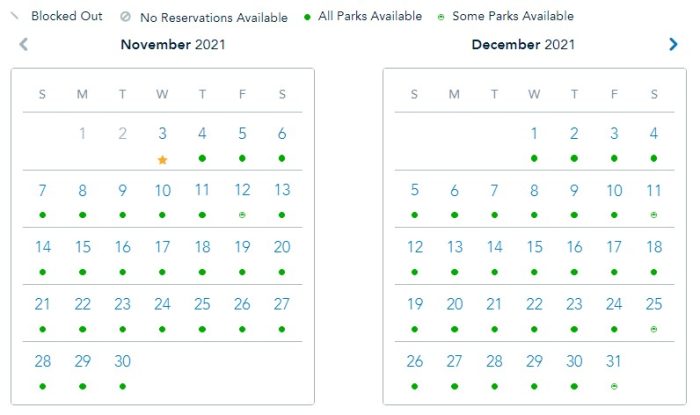Screen dimensions: 700x415
Task: Click the Some Parks Available legend icon
Action: pyautogui.click(x=442, y=17)
